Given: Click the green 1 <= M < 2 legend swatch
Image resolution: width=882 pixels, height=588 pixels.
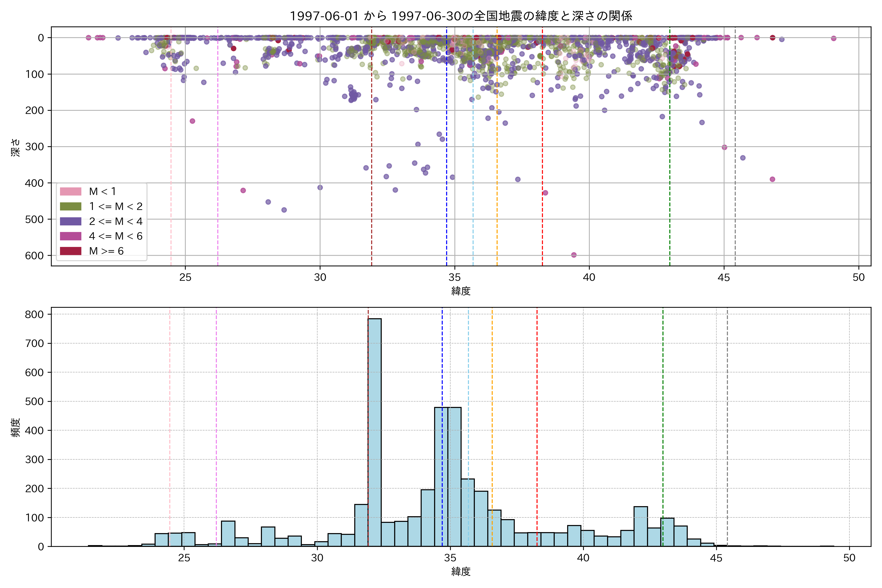Looking at the screenshot, I should (x=71, y=207).
